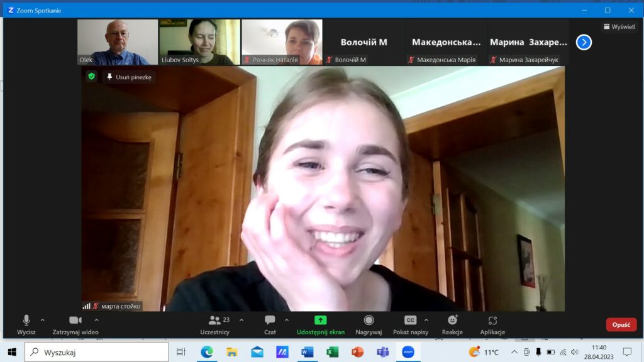Viewport: 644px width, 362px height.
Task: Show next participants with blue arrow
Action: [x=584, y=42]
